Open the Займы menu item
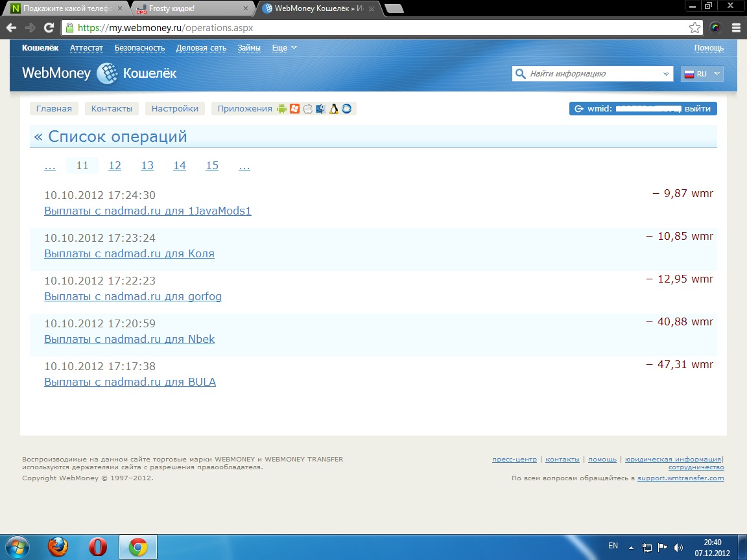Viewport: 747px width, 560px height. 249,47
